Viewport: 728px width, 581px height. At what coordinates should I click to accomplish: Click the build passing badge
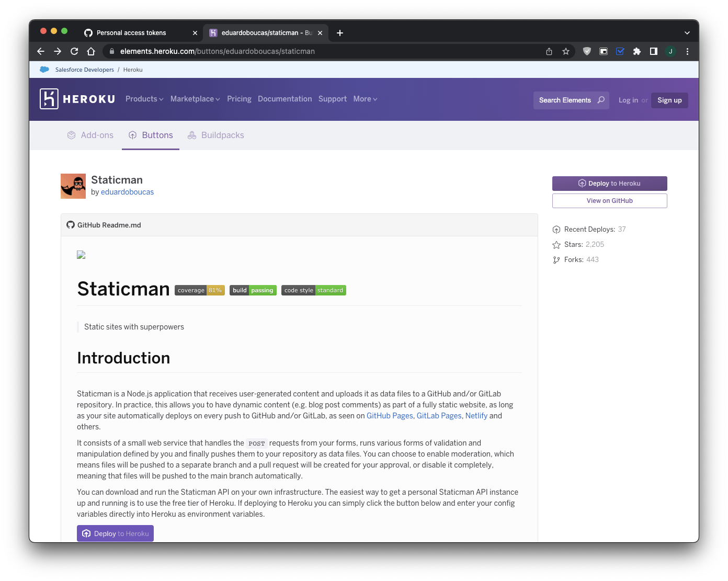coord(253,290)
